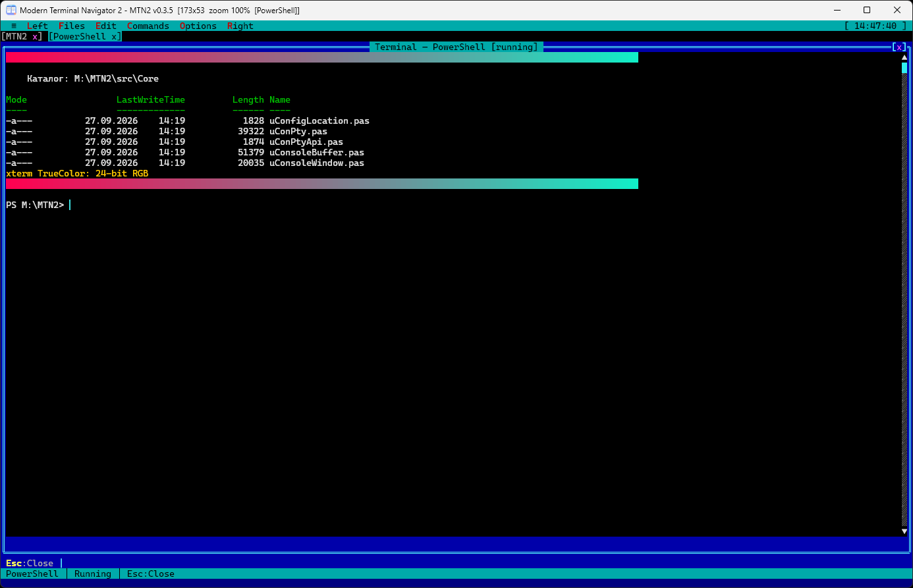The height and width of the screenshot is (588, 913).
Task: Open the Left menu
Action: pyautogui.click(x=38, y=26)
